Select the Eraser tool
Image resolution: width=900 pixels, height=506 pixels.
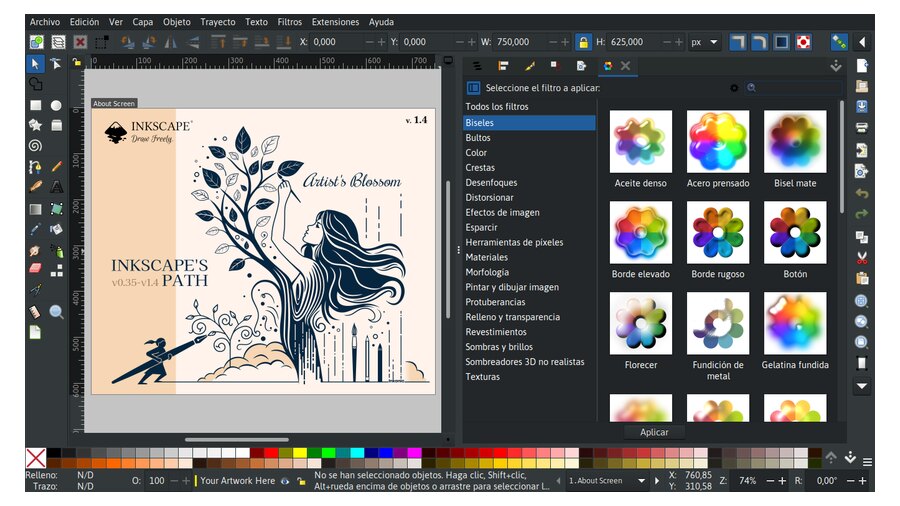36,269
